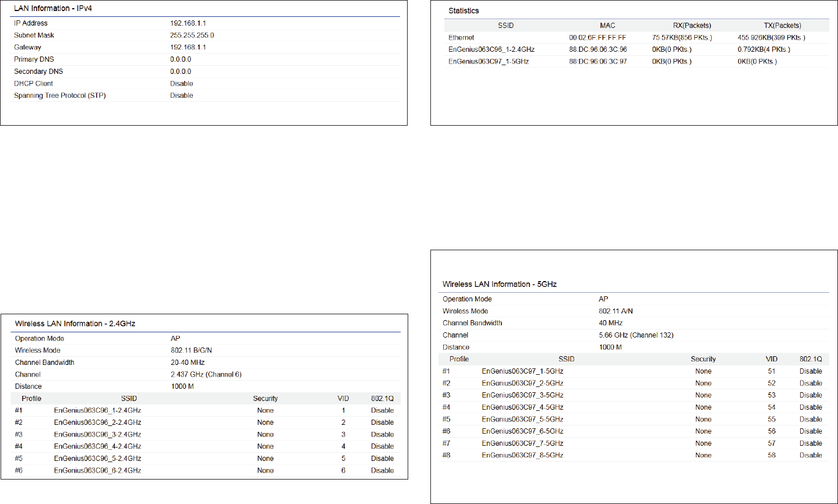Select the value 5.66 GHz (Channel 132)
The height and width of the screenshot is (504, 838).
[637, 335]
